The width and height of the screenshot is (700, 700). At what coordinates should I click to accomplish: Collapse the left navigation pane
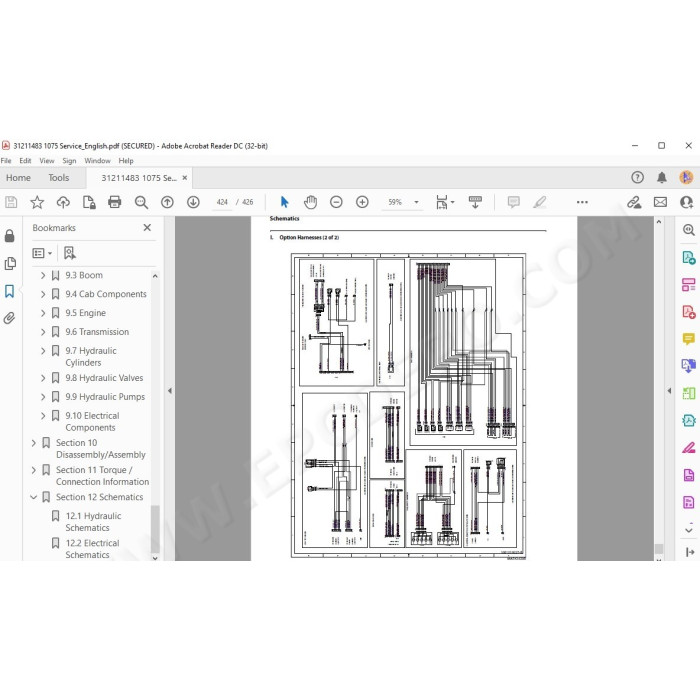point(170,391)
